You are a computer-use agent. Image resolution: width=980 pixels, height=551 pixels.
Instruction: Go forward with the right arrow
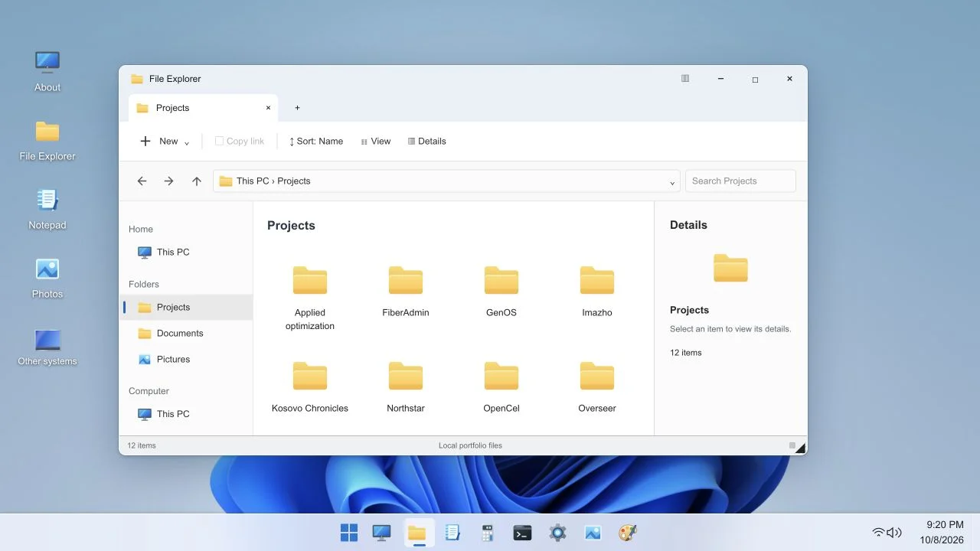[169, 181]
